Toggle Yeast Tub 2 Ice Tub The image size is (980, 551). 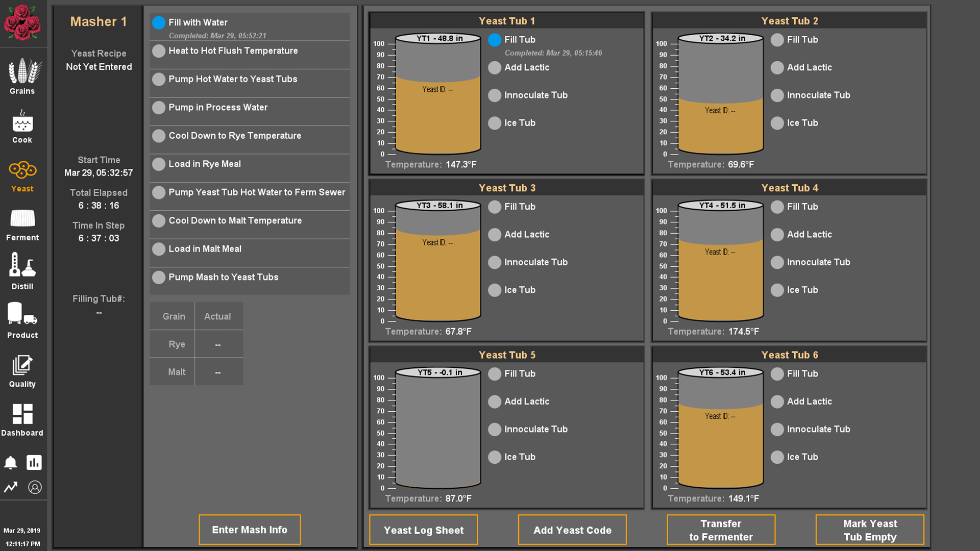click(777, 123)
